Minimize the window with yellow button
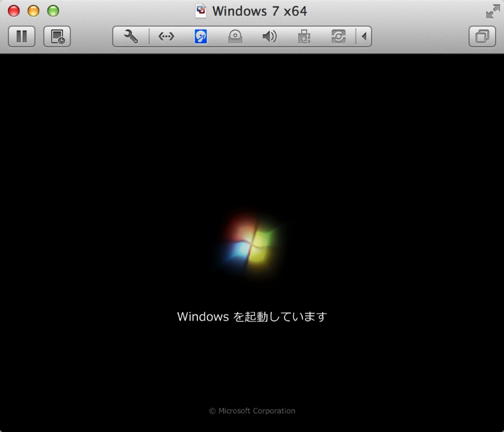The image size is (504, 432). [x=33, y=11]
